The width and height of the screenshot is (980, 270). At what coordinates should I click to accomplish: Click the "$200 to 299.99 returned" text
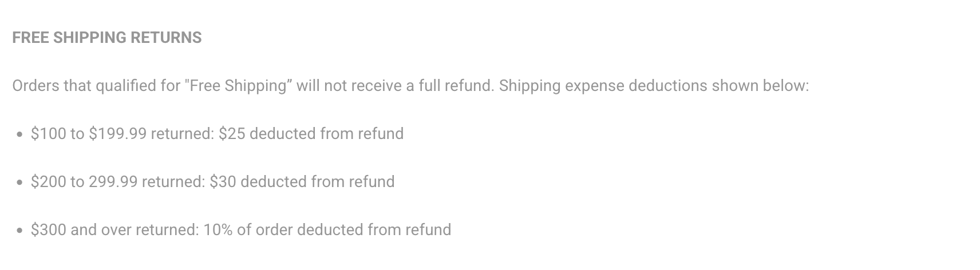click(x=118, y=182)
